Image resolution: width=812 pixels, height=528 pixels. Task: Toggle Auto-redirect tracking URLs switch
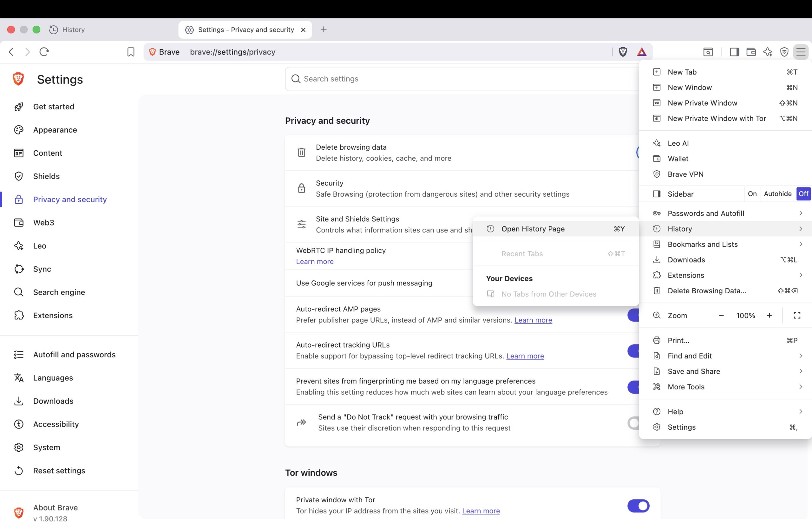(633, 351)
